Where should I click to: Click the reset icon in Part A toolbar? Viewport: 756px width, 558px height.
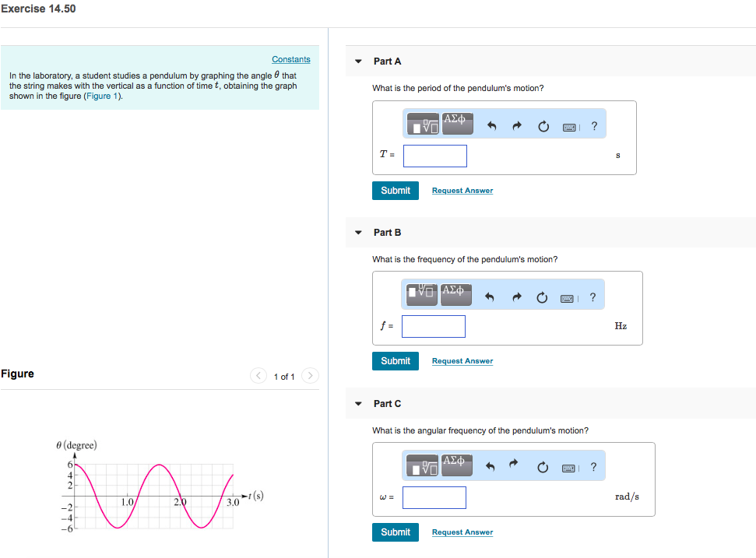[x=543, y=124]
